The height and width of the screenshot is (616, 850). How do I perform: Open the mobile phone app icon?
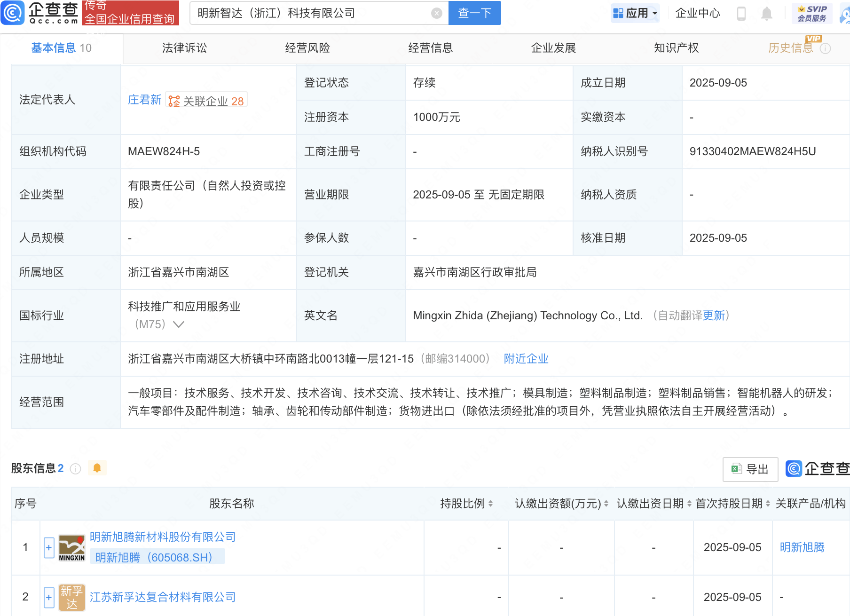tap(741, 14)
